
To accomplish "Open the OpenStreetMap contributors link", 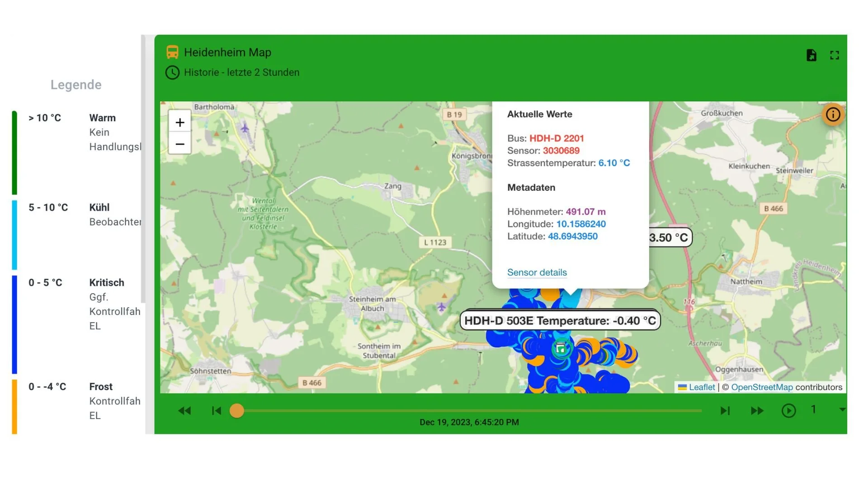I will coord(762,387).
